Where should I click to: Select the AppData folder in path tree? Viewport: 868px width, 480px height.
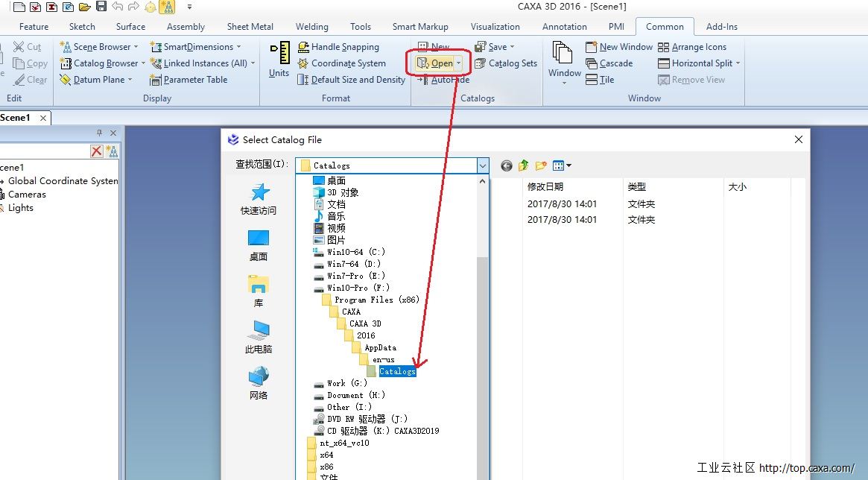[375, 347]
